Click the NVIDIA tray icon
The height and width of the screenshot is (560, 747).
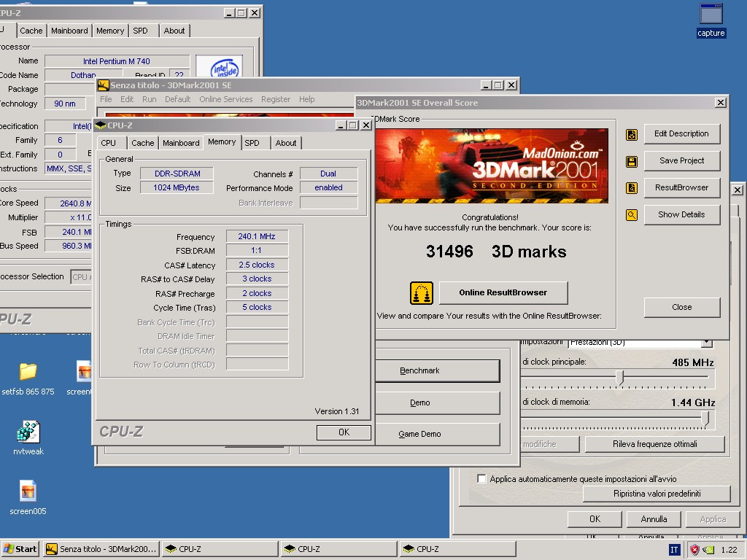(x=709, y=550)
